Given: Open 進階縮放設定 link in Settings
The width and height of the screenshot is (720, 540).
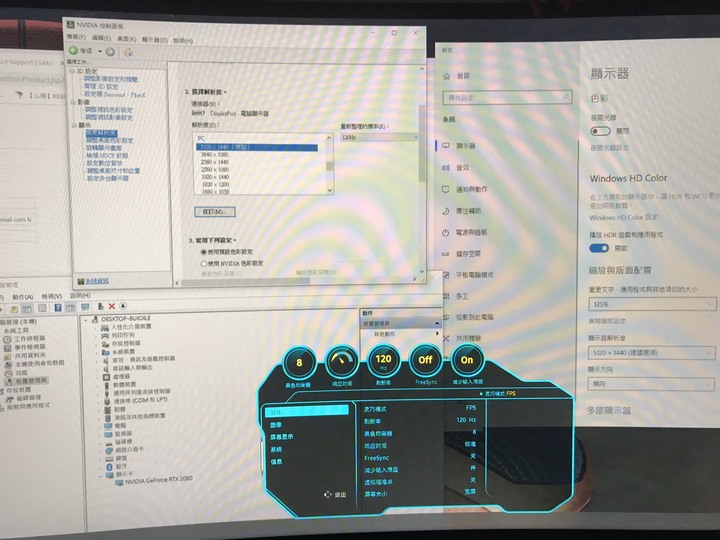Looking at the screenshot, I should pos(607,321).
